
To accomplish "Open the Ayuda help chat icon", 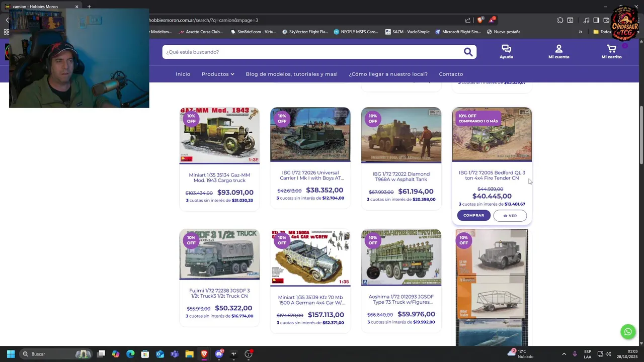I will point(506,52).
